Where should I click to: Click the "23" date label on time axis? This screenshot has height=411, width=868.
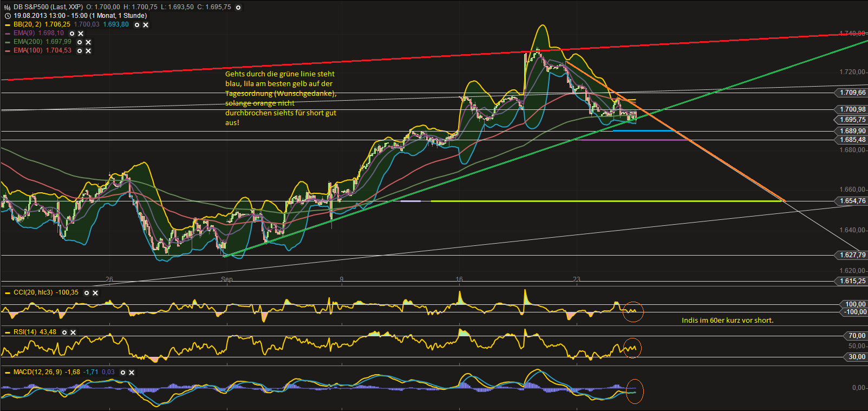tap(577, 279)
